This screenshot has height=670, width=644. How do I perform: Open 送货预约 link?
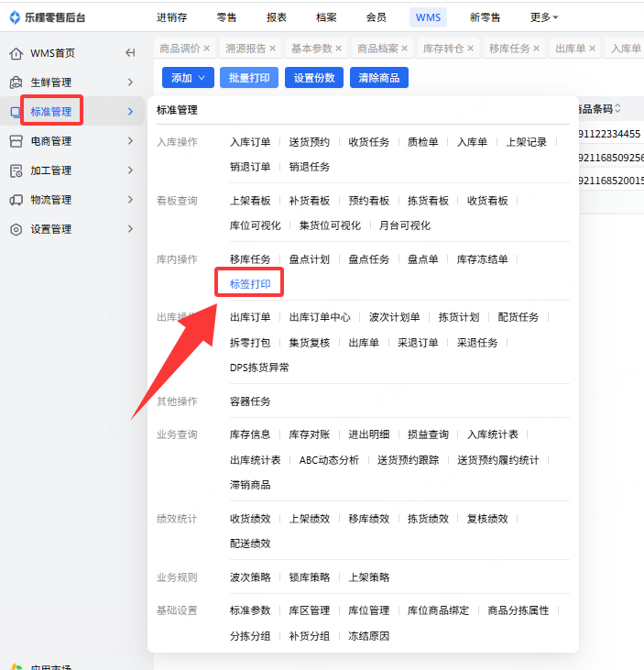click(x=310, y=142)
